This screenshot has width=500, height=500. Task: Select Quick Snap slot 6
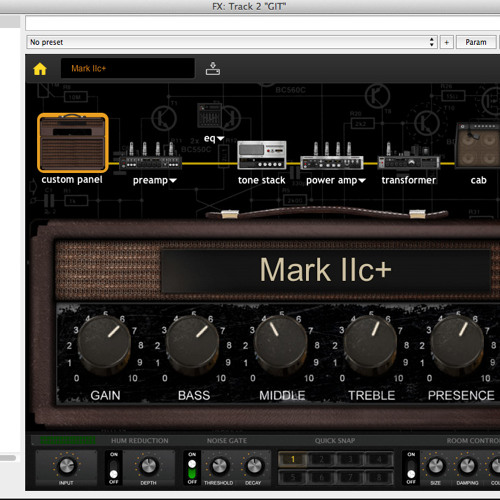(322, 477)
